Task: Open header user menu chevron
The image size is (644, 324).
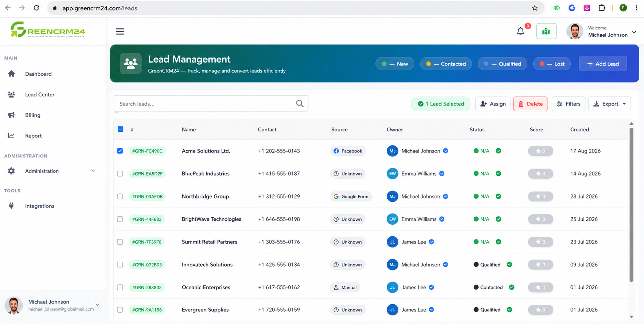Action: (634, 32)
